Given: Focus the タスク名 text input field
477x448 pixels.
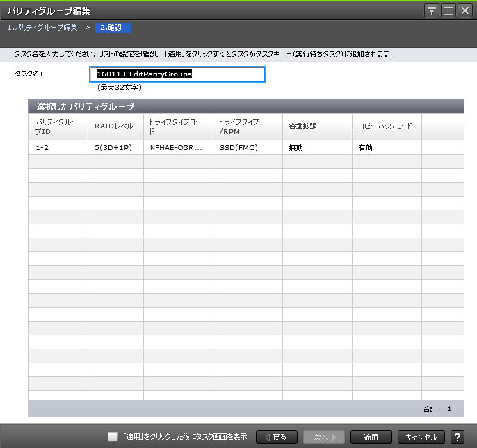Looking at the screenshot, I should tap(177, 74).
